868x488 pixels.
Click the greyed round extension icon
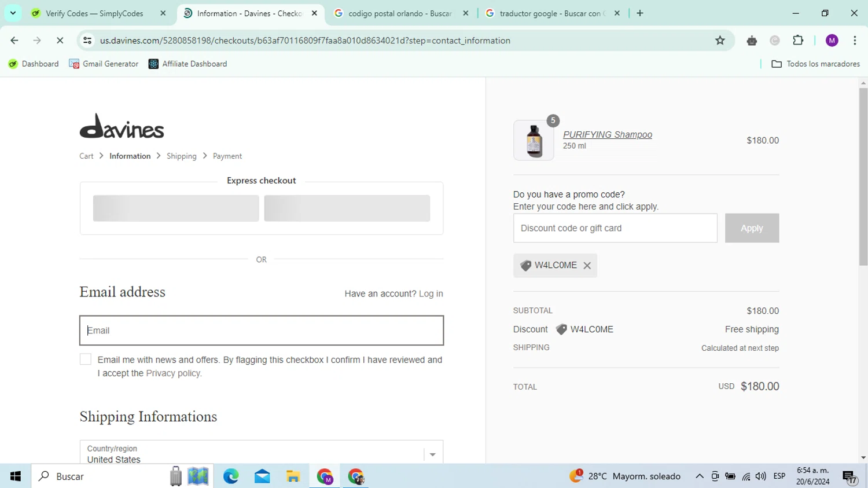tap(775, 41)
